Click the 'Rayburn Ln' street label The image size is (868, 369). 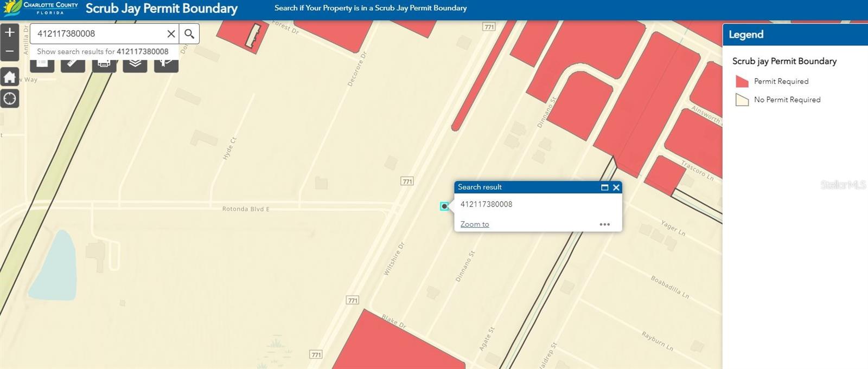[x=658, y=341]
